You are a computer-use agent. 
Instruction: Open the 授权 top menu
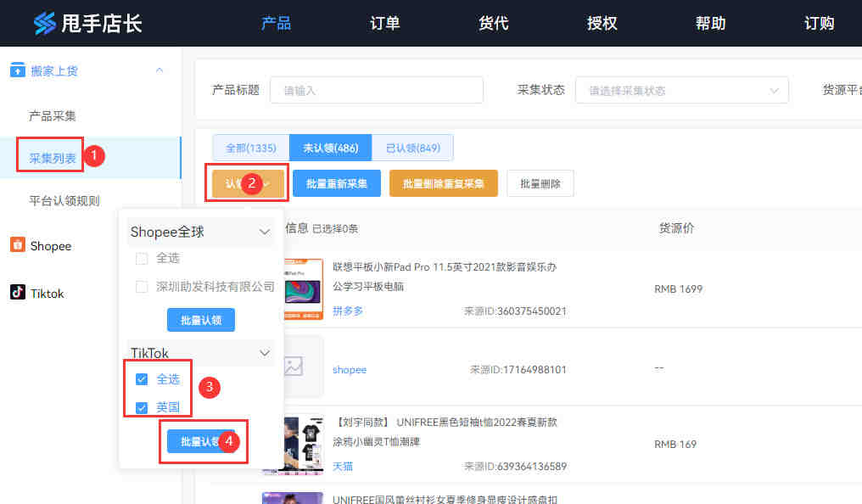tap(602, 23)
